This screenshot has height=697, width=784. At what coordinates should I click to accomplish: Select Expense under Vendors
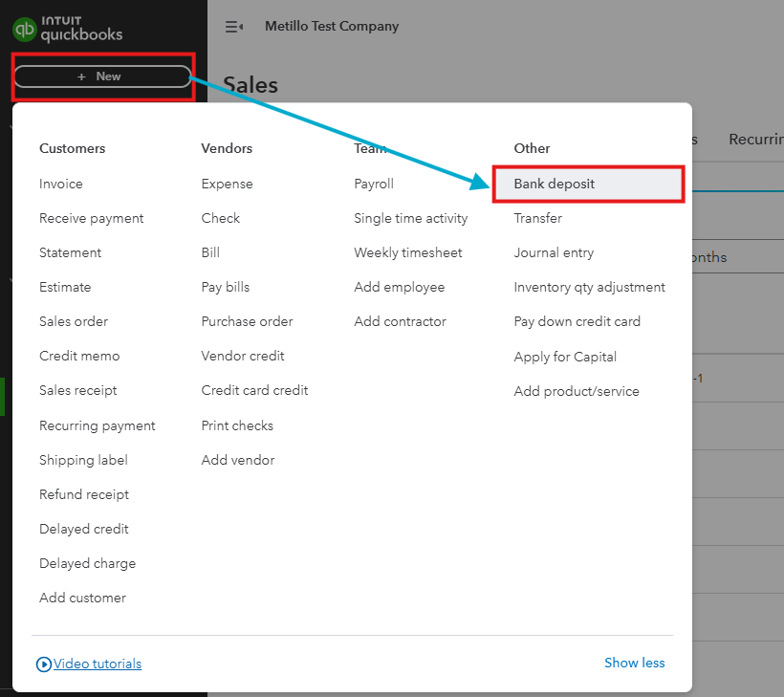point(227,184)
